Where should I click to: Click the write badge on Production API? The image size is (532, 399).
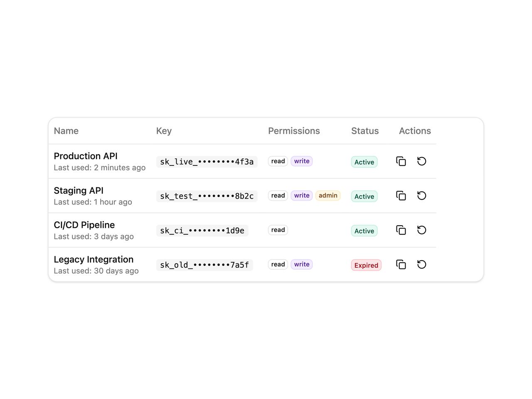coord(302,161)
